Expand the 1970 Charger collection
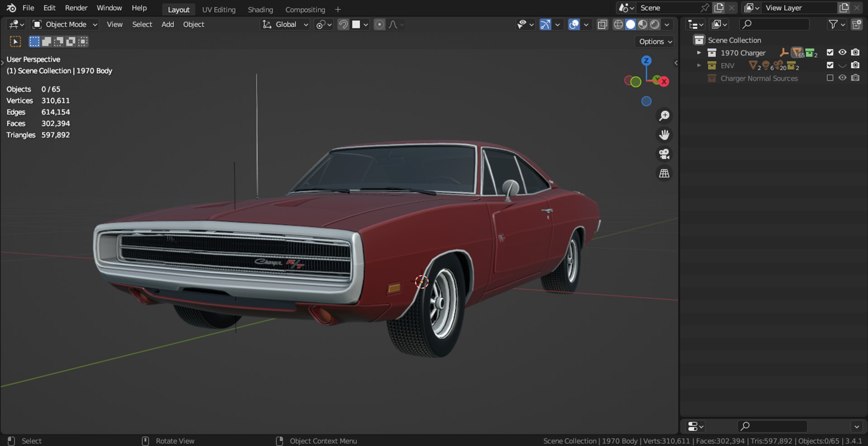 pos(699,53)
